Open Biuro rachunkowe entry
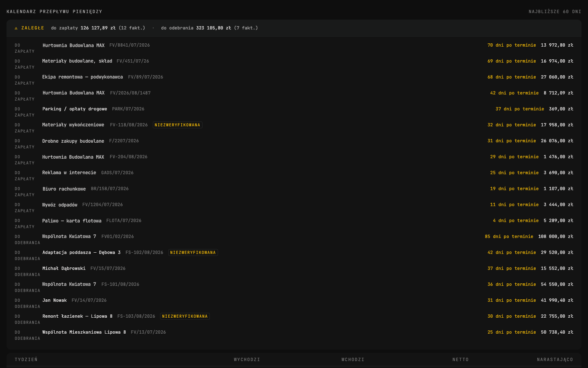588x368 pixels. [x=64, y=189]
